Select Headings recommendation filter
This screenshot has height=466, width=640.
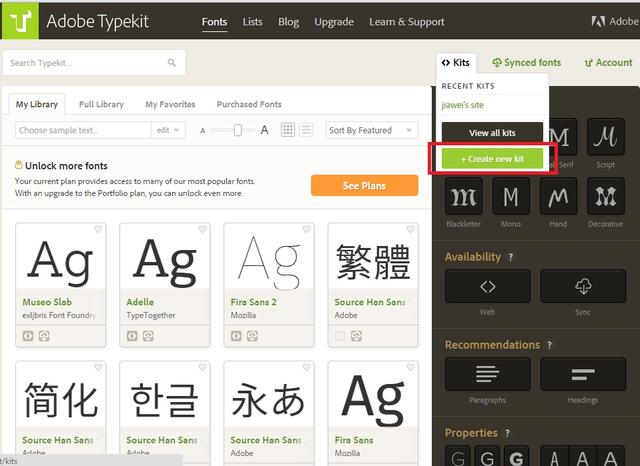[583, 374]
